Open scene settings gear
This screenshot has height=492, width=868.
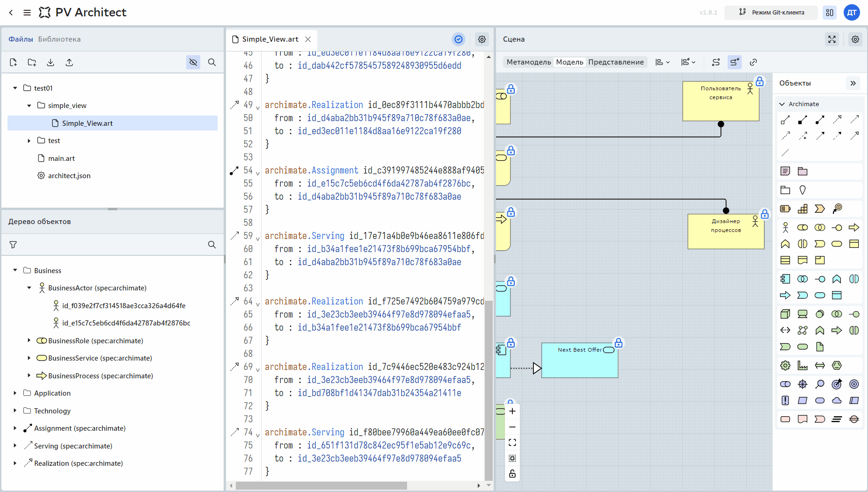[855, 39]
